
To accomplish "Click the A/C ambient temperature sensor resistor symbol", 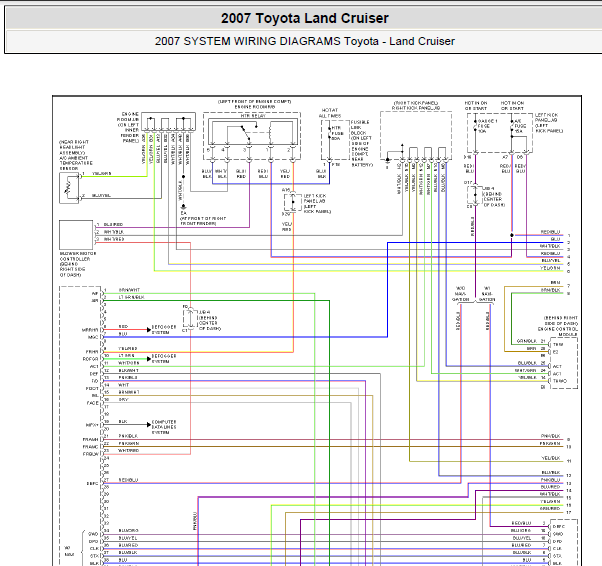I will click(x=68, y=188).
